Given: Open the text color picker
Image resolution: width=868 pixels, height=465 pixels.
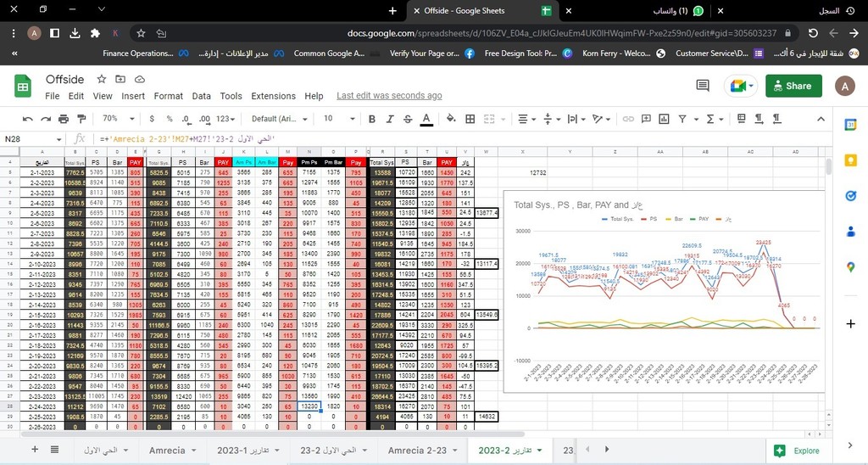Looking at the screenshot, I should (426, 119).
